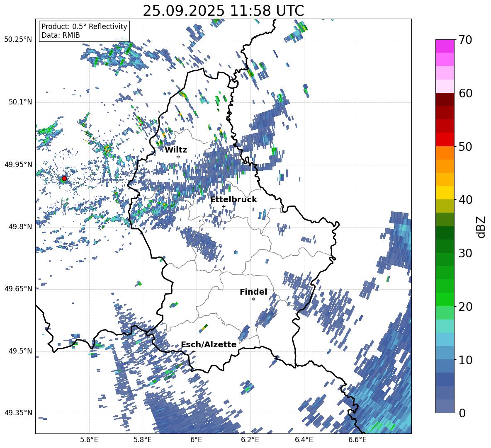The image size is (491, 448).
Task: Click the 49.65°N latitude label
Action: pos(18,288)
